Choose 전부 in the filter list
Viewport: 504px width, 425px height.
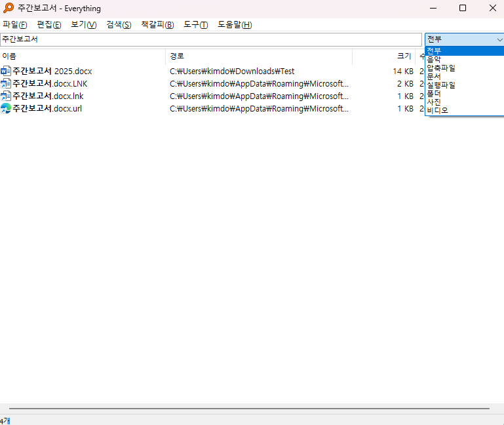(x=465, y=51)
